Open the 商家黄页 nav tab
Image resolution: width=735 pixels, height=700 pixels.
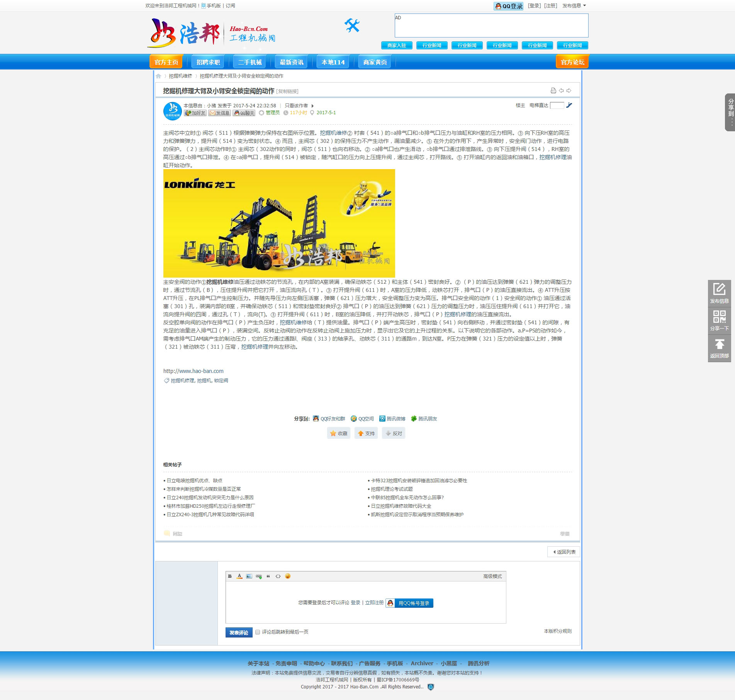pyautogui.click(x=375, y=62)
